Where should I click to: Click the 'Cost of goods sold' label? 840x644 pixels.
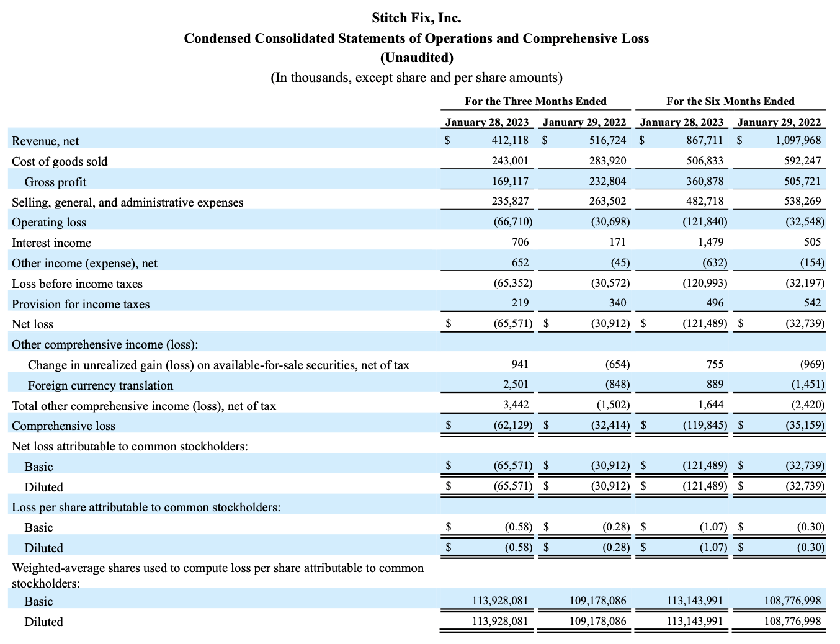pos(60,161)
